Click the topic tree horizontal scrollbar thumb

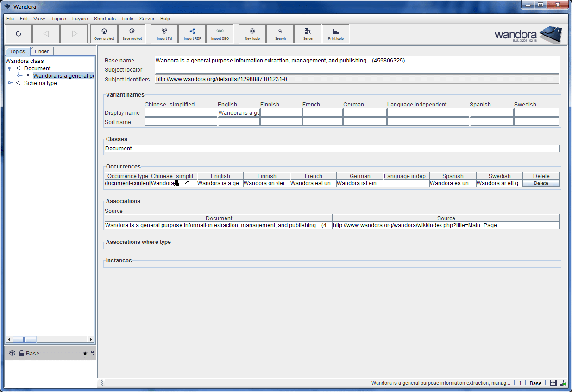coord(24,339)
